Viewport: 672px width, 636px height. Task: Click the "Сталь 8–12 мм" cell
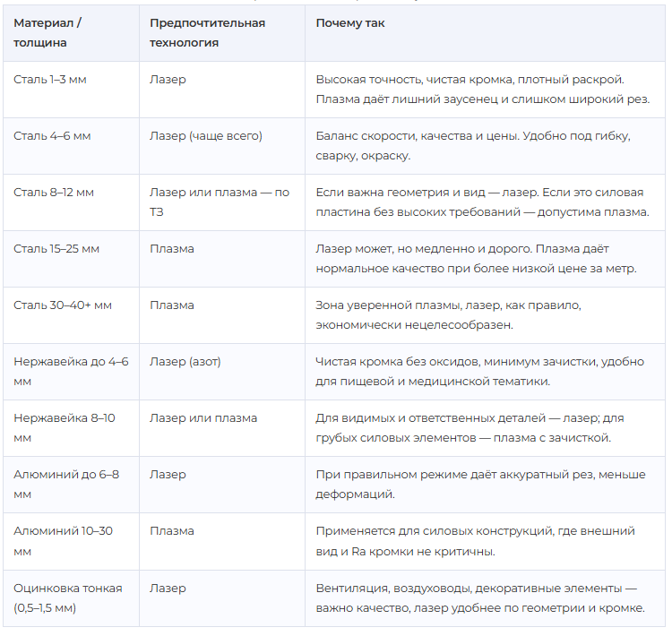[54, 193]
